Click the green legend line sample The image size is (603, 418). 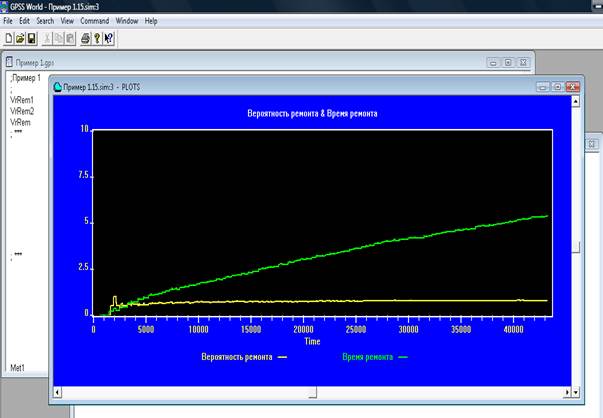[403, 357]
